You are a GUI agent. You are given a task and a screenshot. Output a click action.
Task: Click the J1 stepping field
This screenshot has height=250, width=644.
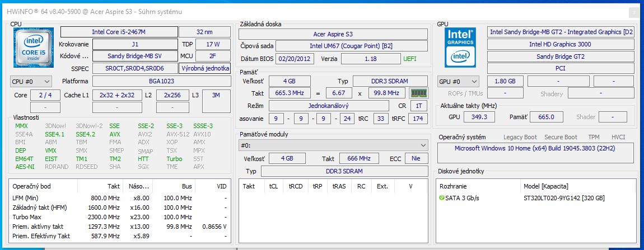click(x=135, y=44)
